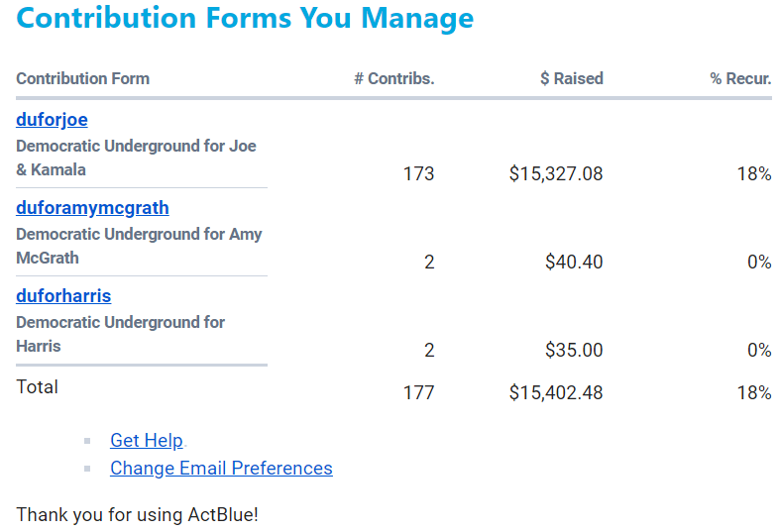Click the Total row label
779x532 pixels.
tap(38, 387)
